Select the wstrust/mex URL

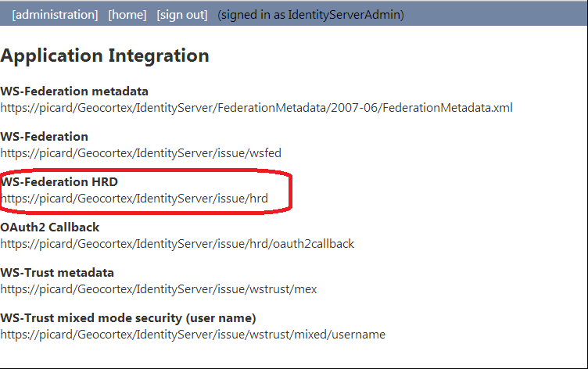point(159,289)
